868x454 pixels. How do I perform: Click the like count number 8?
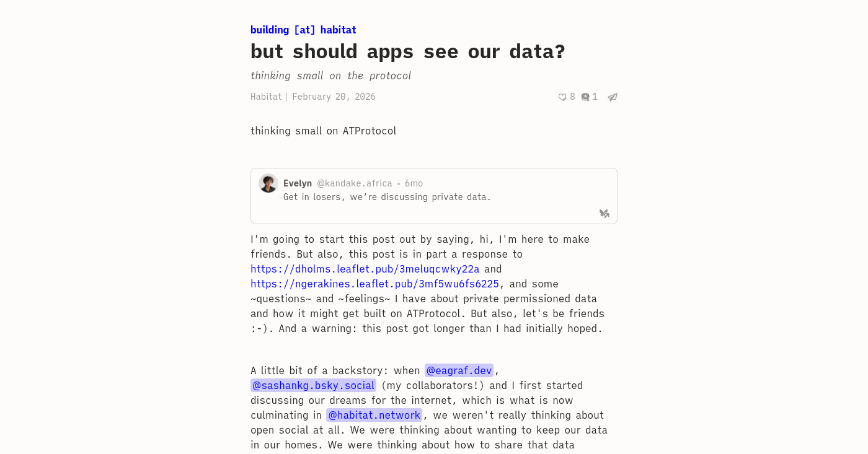(572, 97)
